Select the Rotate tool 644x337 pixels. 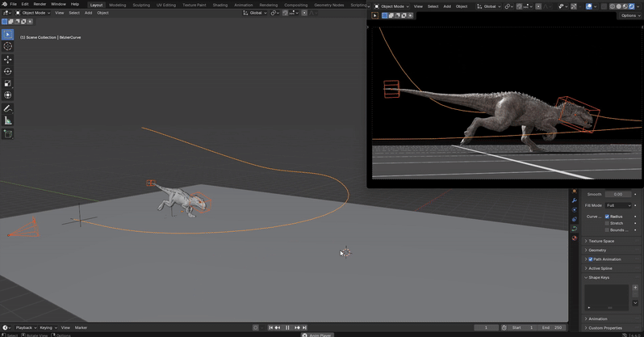[x=7, y=72]
